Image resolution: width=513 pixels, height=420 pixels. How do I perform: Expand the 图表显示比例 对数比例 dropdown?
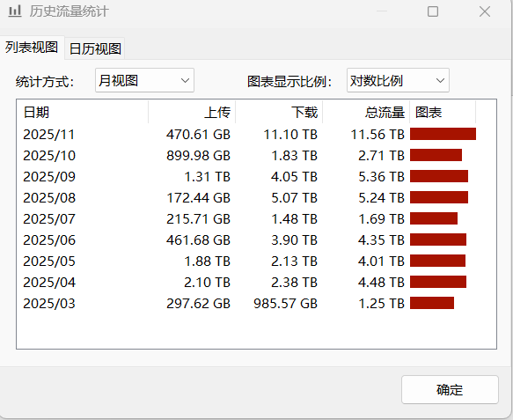398,80
